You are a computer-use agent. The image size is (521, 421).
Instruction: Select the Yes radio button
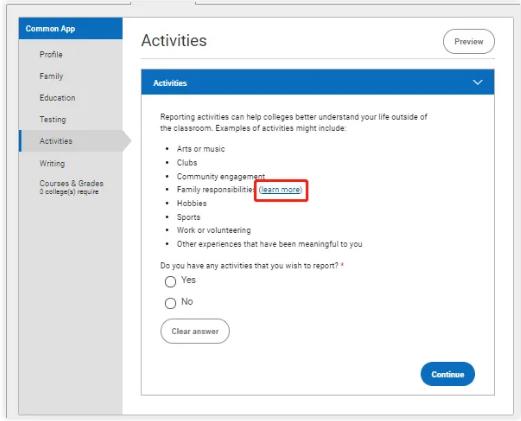(170, 282)
